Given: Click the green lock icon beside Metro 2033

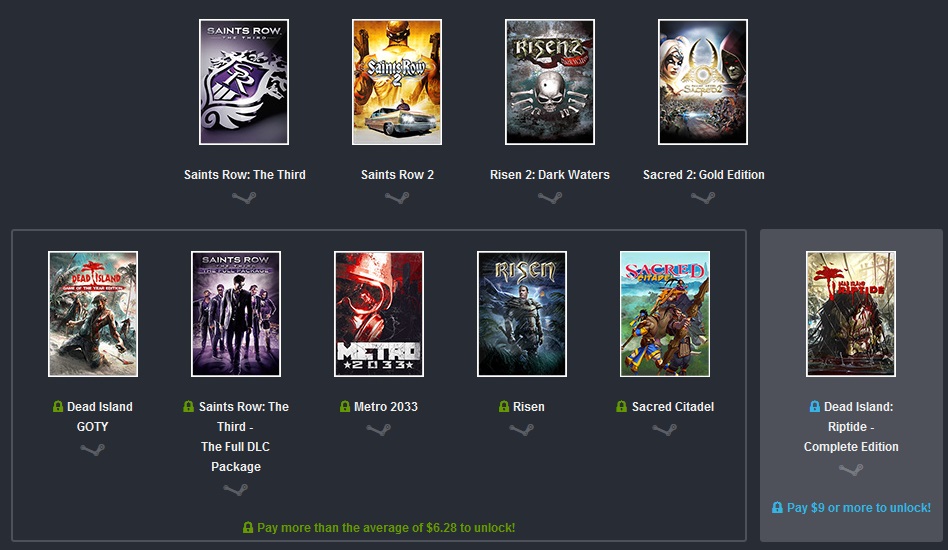Looking at the screenshot, I should [x=345, y=407].
